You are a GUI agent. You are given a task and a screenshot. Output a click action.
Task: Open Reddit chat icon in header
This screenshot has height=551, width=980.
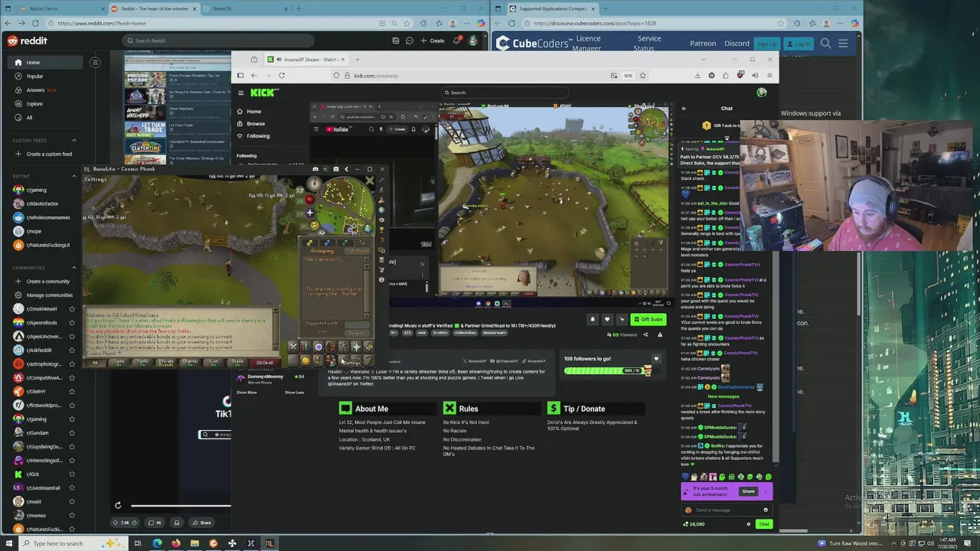point(410,41)
